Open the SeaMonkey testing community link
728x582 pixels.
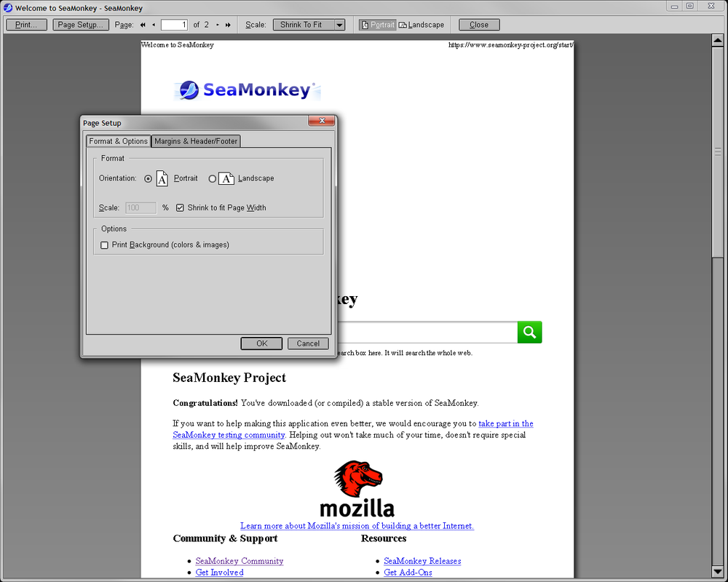point(229,435)
